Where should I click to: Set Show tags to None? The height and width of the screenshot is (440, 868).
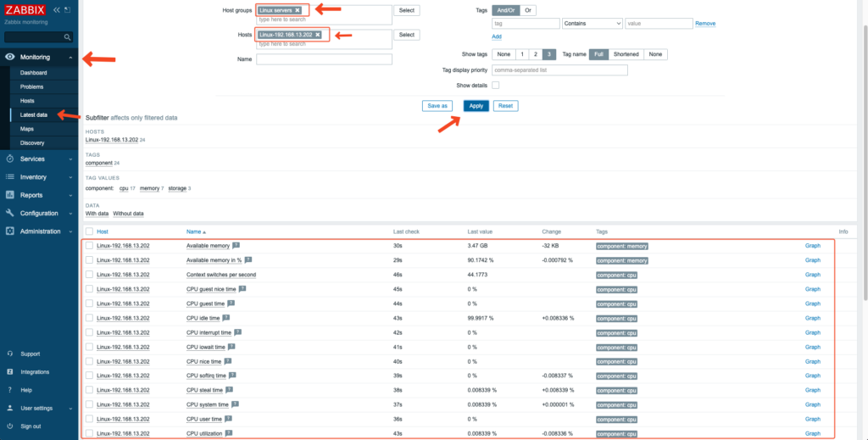[x=504, y=54]
